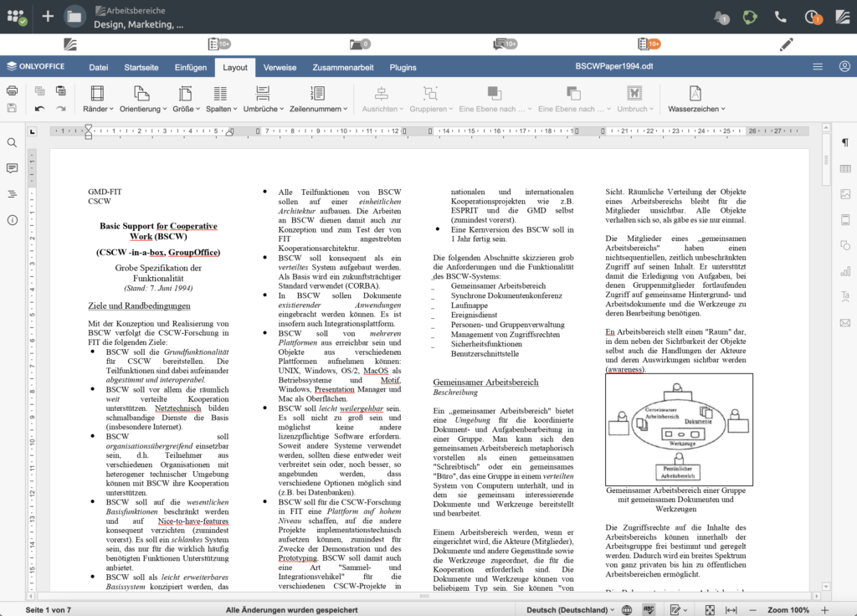Toggle spell checking in status bar
The image size is (857, 616).
coord(648,610)
